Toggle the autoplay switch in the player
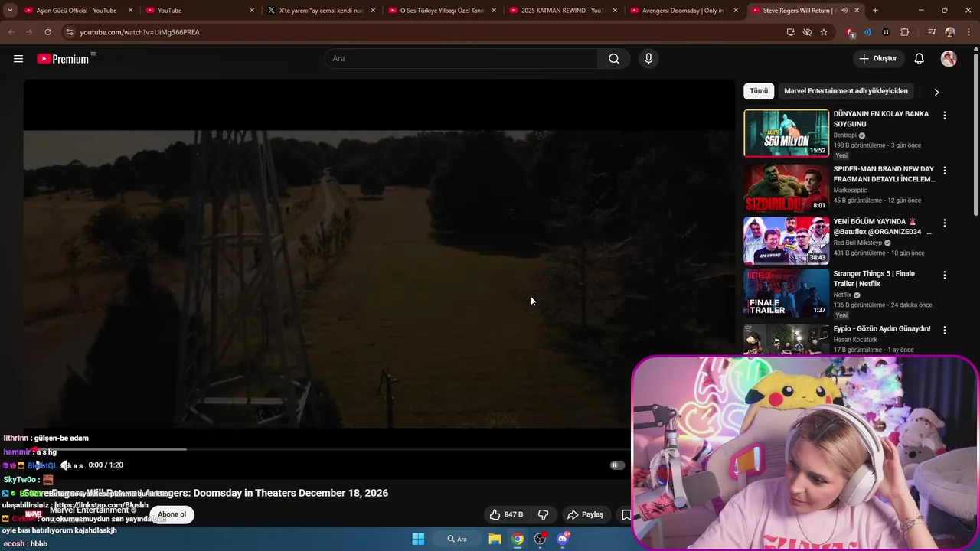Screen dimensions: 980x551 (617, 465)
